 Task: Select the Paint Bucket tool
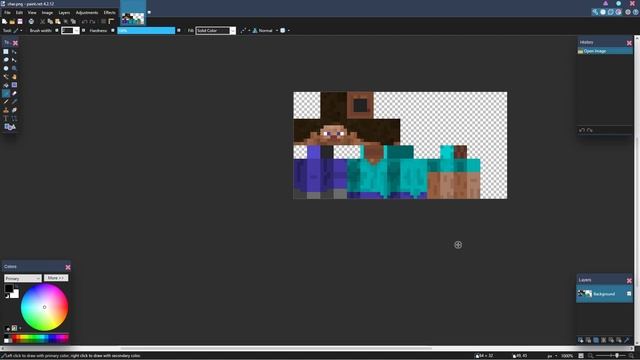(6, 85)
